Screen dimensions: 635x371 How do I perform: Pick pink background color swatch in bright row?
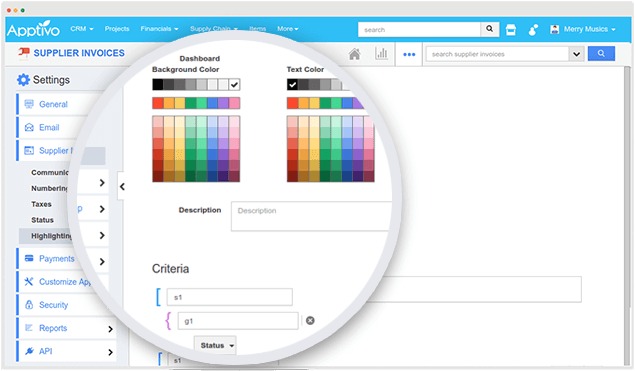click(x=234, y=103)
